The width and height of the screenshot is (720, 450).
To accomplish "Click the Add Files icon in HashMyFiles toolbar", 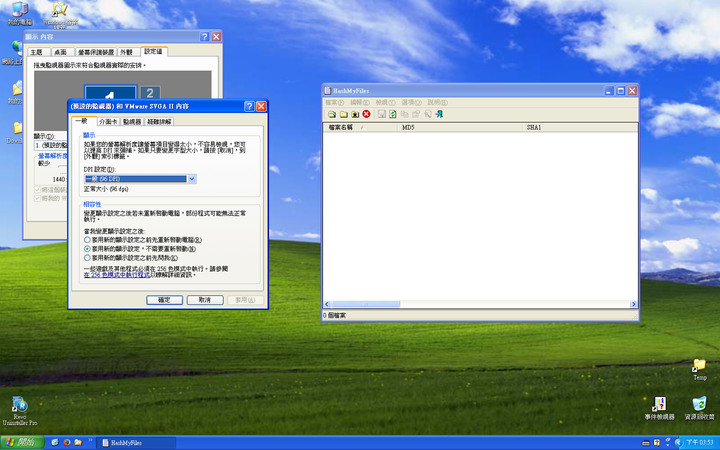I will (x=332, y=114).
